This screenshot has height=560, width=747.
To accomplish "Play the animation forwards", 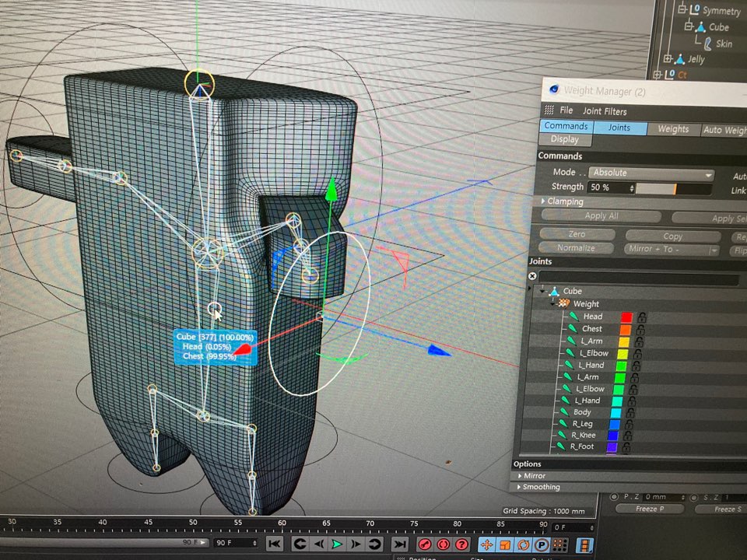I will pyautogui.click(x=337, y=544).
